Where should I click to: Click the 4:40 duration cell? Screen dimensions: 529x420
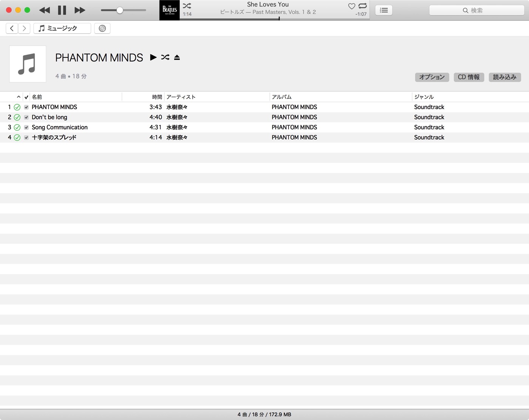point(156,117)
